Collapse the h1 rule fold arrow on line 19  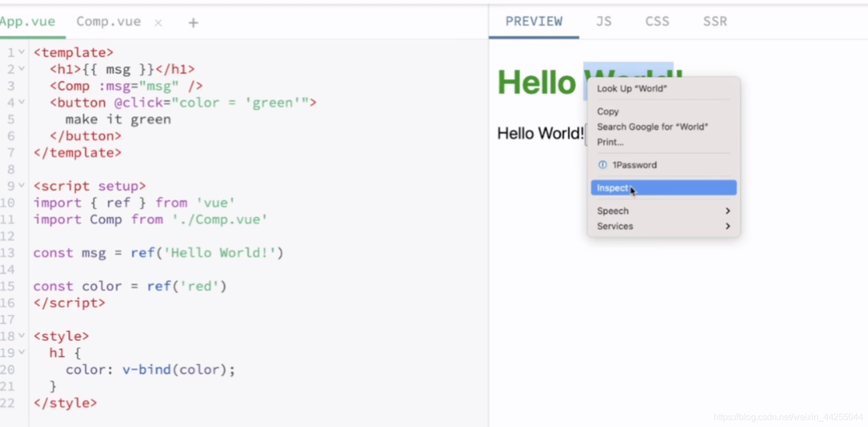pos(21,352)
